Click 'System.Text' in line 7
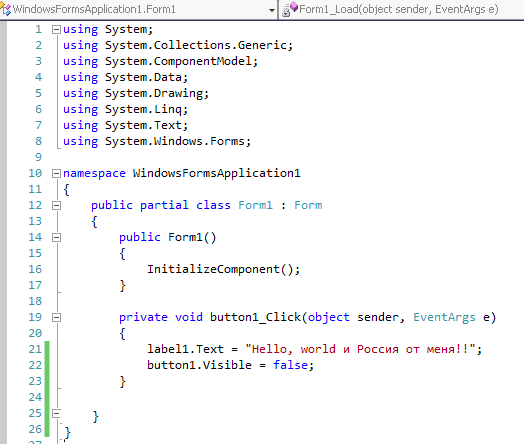Screen dimensions: 525x444 click(143, 126)
